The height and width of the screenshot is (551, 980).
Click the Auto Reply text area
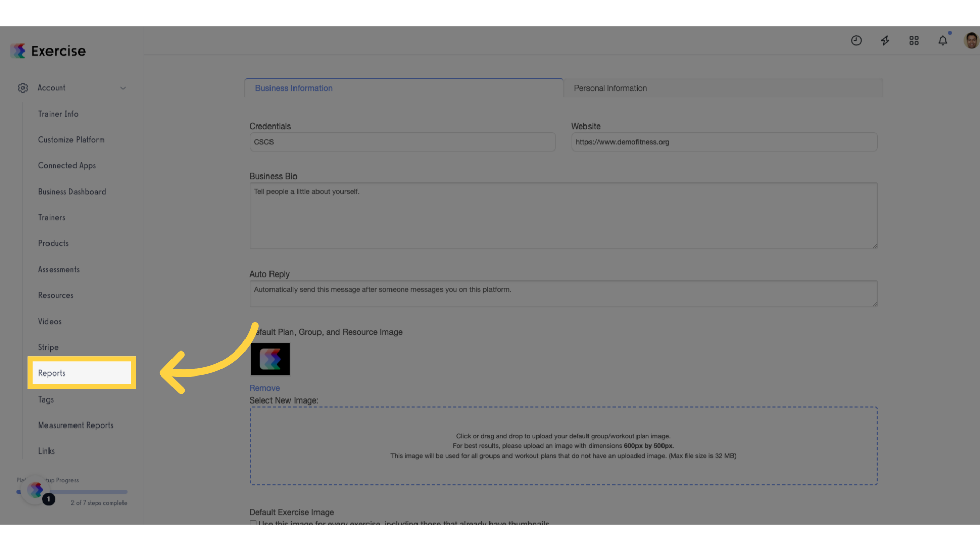(563, 293)
